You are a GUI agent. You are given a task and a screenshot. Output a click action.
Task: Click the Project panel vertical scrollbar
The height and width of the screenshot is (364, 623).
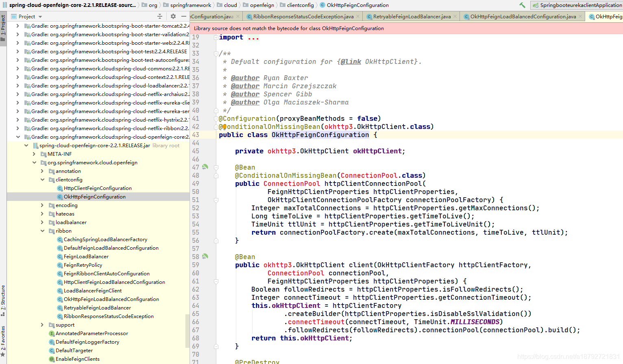coord(187,331)
